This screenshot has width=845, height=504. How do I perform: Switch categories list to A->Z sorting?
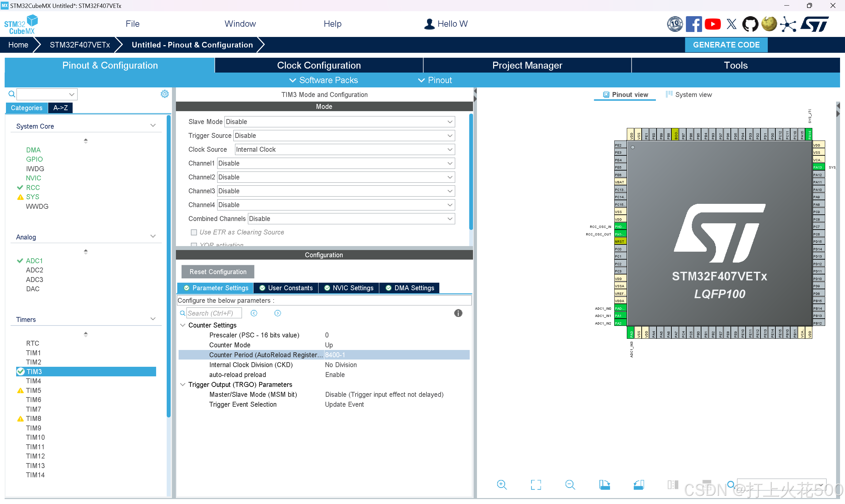(x=60, y=108)
